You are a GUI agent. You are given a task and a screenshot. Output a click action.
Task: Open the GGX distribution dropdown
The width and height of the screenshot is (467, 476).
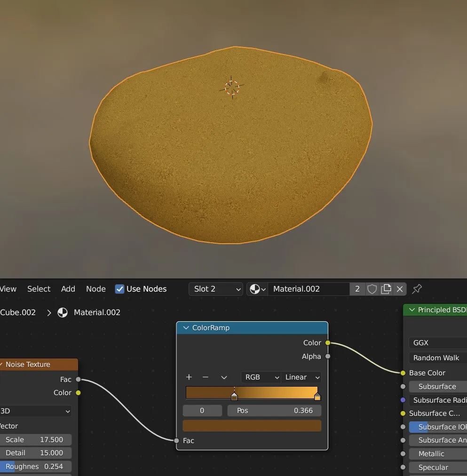[438, 343]
